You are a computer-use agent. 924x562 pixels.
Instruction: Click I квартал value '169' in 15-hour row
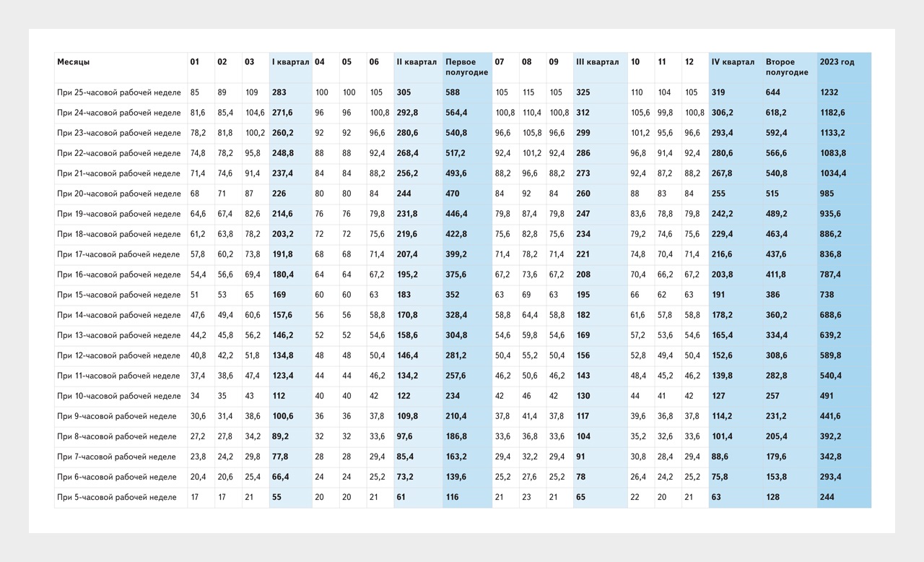[279, 295]
